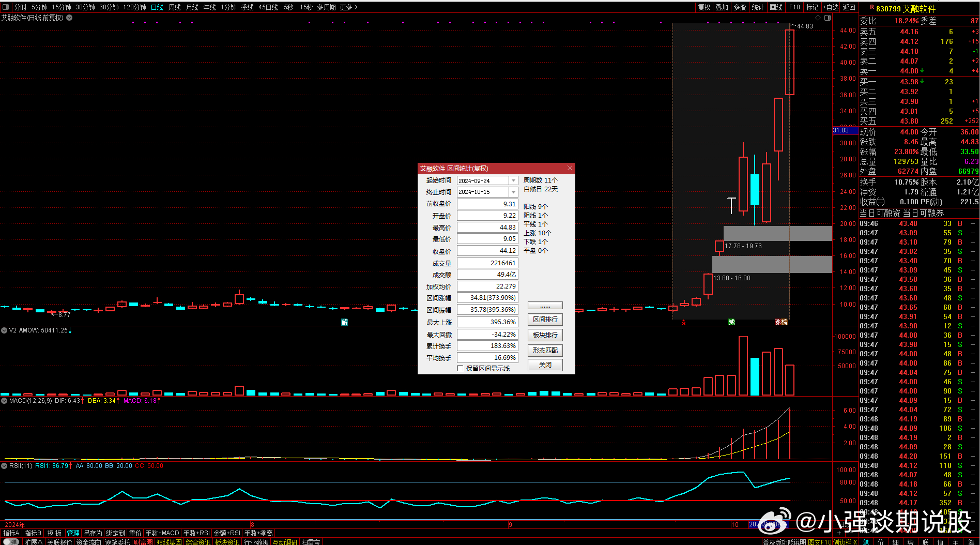Click the 关闭 button in dialog
This screenshot has height=545, width=980.
click(545, 365)
